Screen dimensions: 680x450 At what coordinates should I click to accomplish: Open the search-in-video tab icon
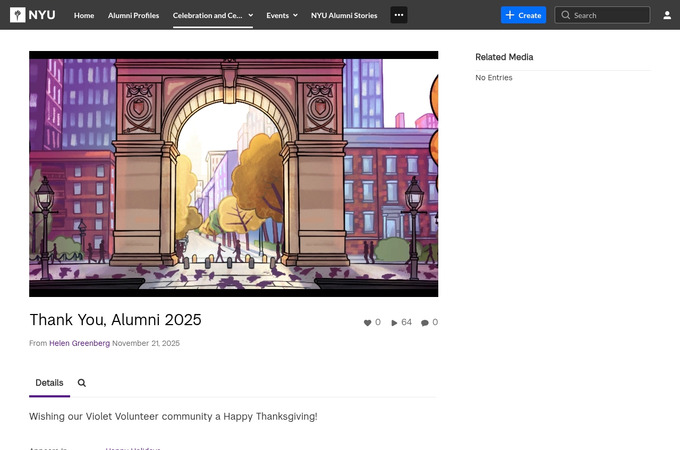click(x=82, y=383)
